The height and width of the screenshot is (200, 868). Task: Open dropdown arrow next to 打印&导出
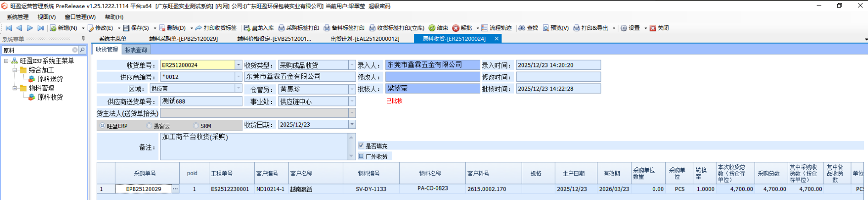[x=614, y=28]
